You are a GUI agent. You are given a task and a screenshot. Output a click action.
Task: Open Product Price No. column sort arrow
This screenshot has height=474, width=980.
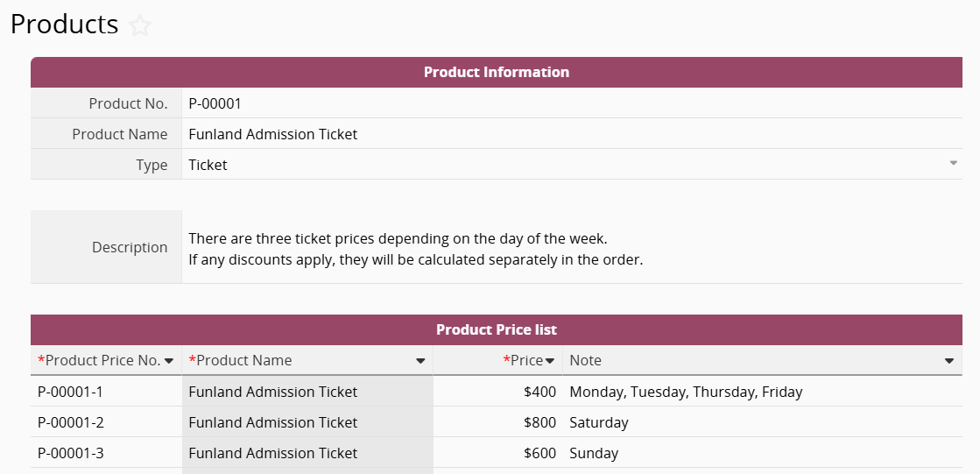169,361
